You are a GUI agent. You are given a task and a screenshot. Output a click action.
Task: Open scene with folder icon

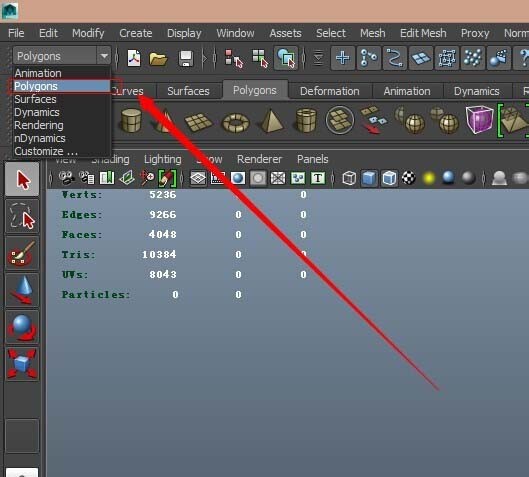point(158,59)
